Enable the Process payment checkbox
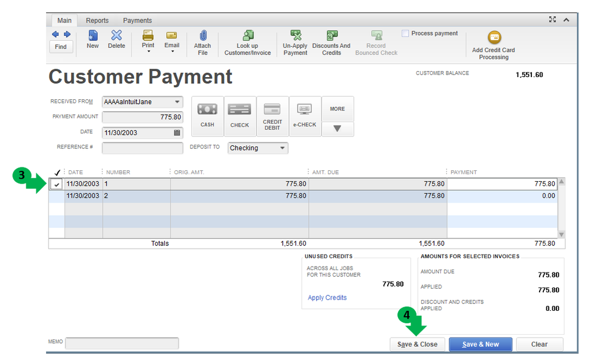The image size is (597, 364). point(405,33)
